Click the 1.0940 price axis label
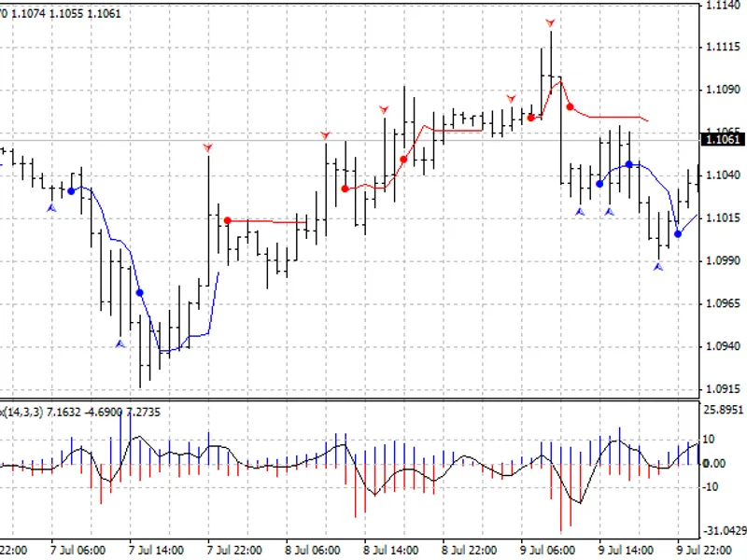The image size is (747, 560). click(723, 346)
